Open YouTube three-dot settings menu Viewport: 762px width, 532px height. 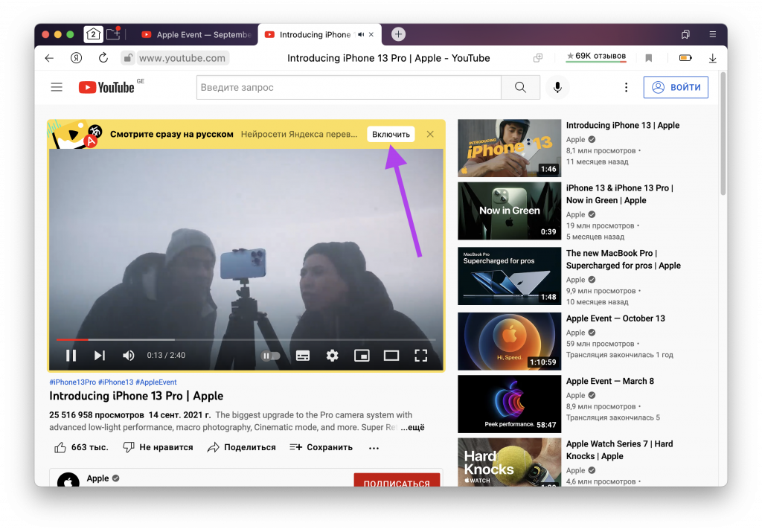[626, 87]
